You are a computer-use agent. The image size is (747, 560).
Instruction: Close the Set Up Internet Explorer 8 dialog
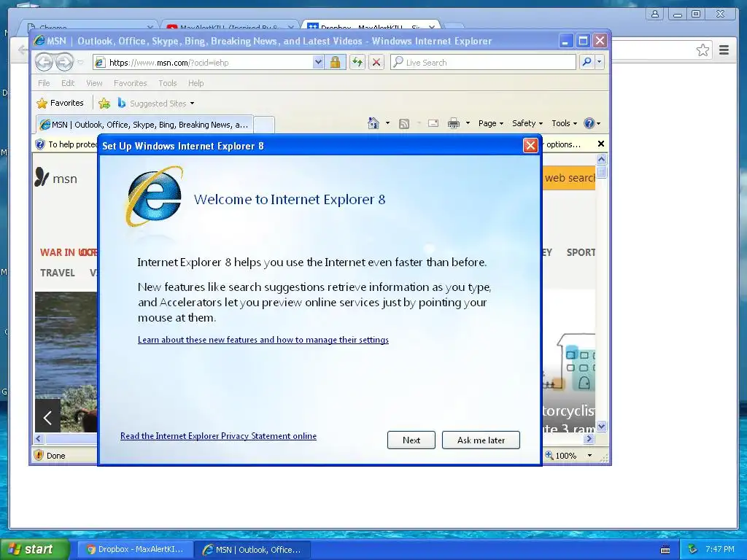click(530, 145)
